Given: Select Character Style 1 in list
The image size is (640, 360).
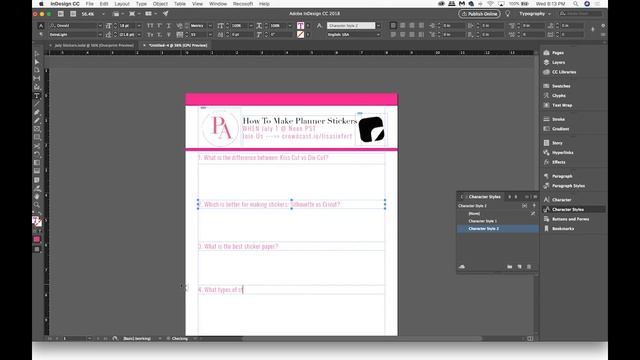Looking at the screenshot, I should pyautogui.click(x=498, y=221).
